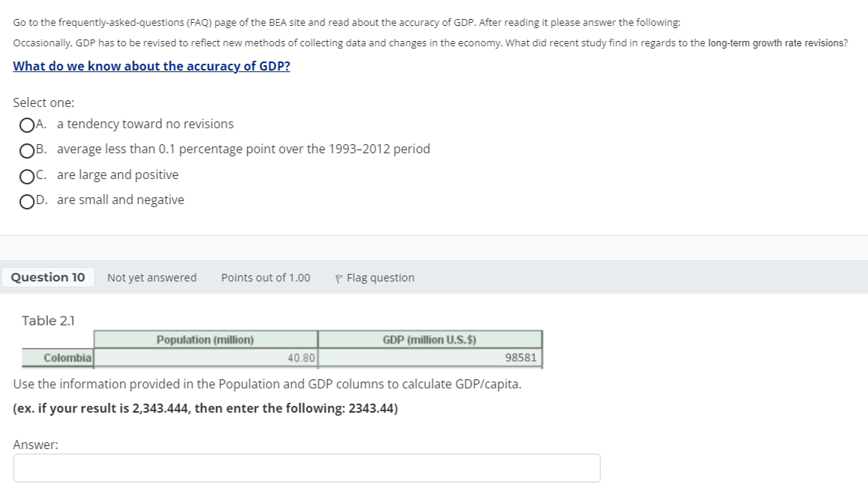Click the Colombia row label

(58, 358)
